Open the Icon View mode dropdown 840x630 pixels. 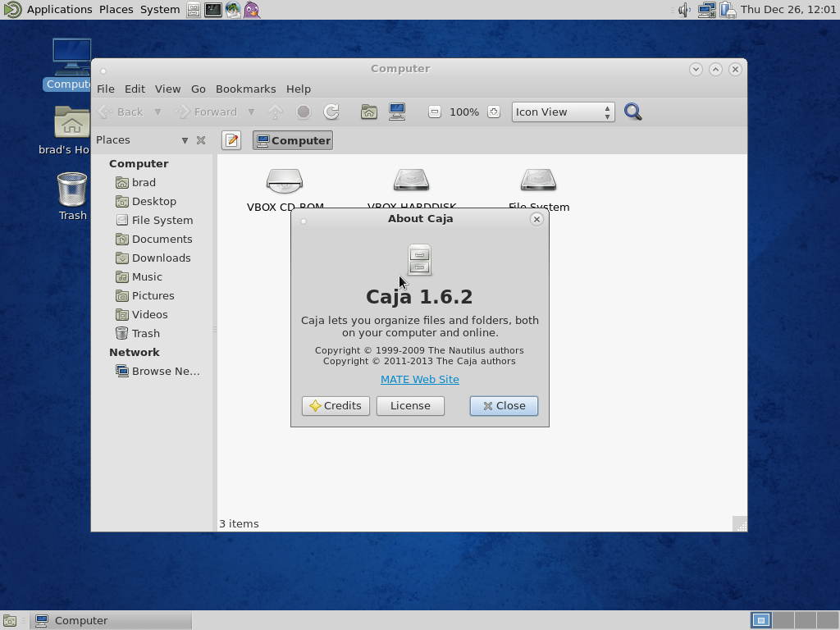[563, 112]
